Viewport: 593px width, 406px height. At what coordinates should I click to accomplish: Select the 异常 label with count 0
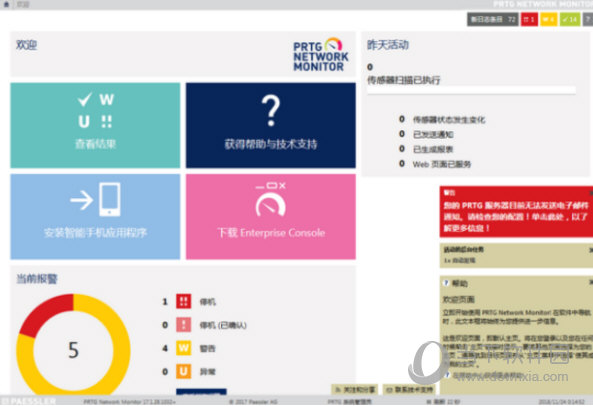(x=208, y=372)
